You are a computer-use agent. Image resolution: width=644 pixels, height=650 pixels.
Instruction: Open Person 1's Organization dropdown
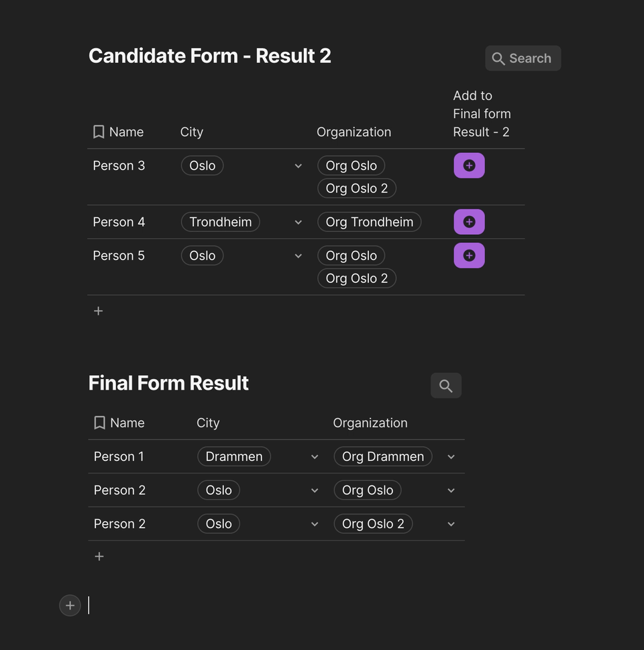tap(451, 456)
